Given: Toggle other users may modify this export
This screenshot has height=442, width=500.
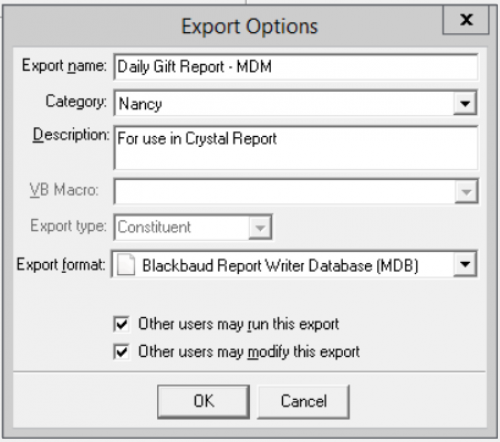Looking at the screenshot, I should coord(121,351).
